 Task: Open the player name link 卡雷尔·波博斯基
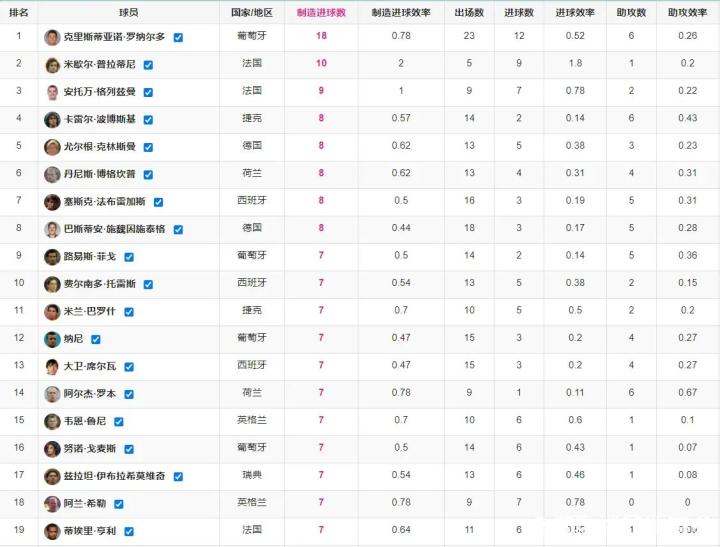[x=100, y=120]
